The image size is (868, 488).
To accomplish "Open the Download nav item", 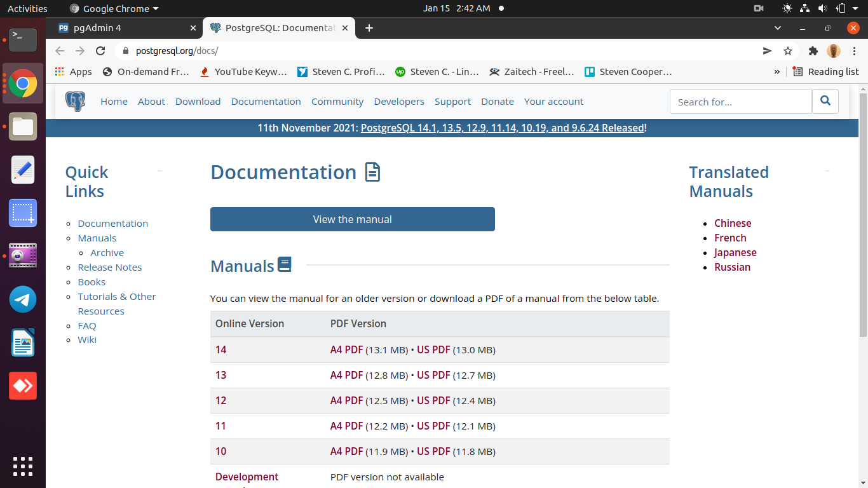I will [198, 102].
